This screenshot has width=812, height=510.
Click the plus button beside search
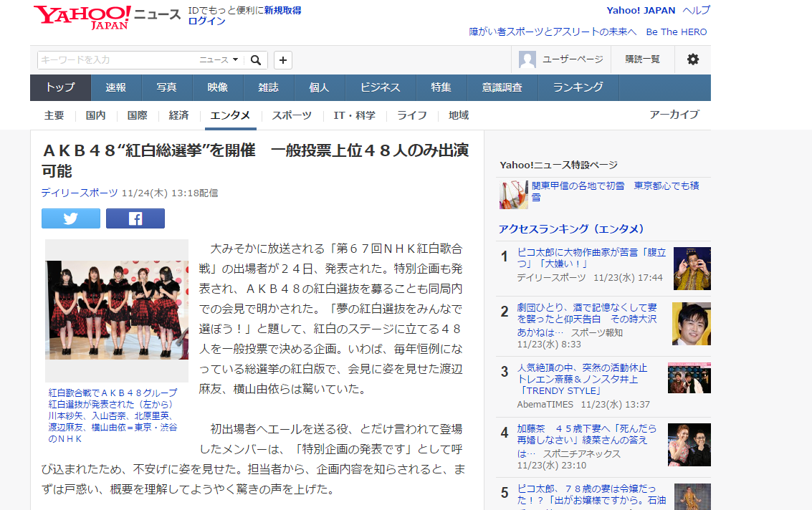coord(283,60)
